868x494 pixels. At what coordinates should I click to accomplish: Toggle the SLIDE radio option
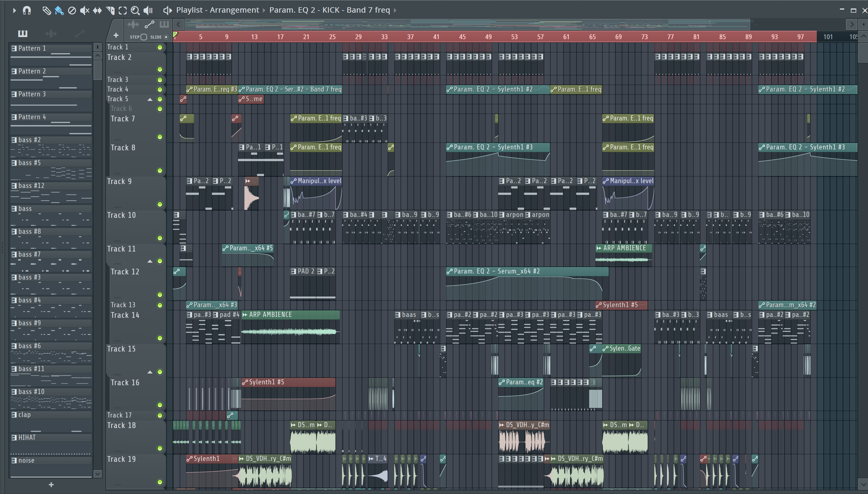click(166, 37)
